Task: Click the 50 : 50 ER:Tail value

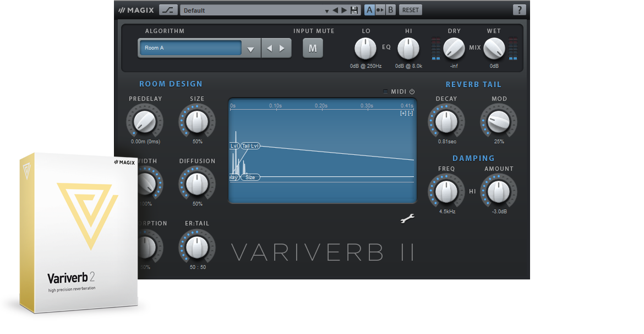Action: pyautogui.click(x=198, y=267)
